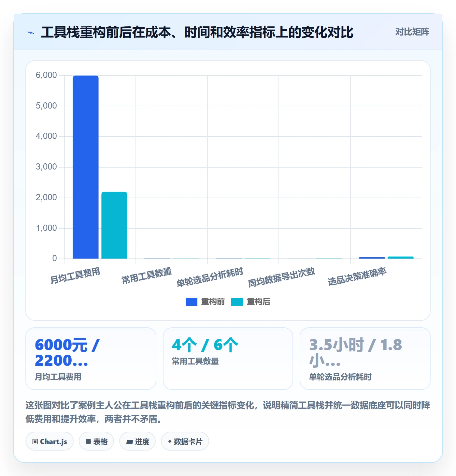Click the bar icon in 进度 tag
Viewport: 456px width, 476px height.
(x=129, y=442)
